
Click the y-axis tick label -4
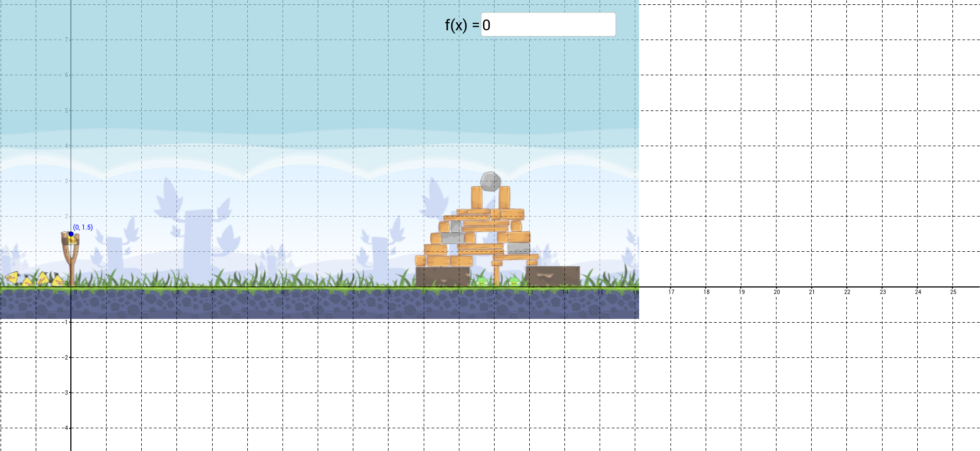coord(65,428)
